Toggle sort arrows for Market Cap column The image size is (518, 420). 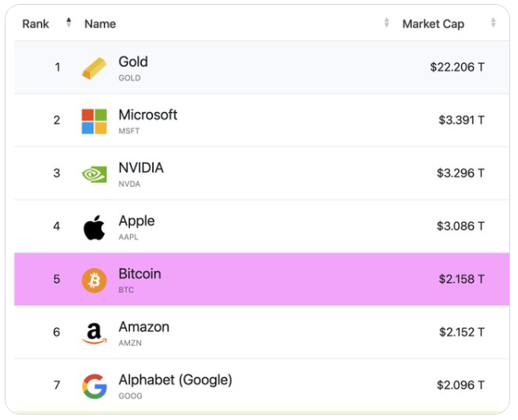click(494, 23)
